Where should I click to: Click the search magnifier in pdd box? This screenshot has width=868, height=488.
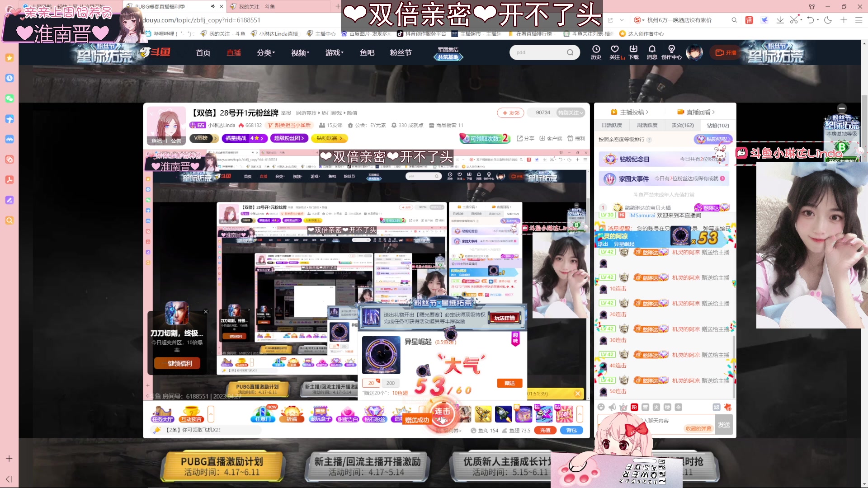(x=570, y=52)
